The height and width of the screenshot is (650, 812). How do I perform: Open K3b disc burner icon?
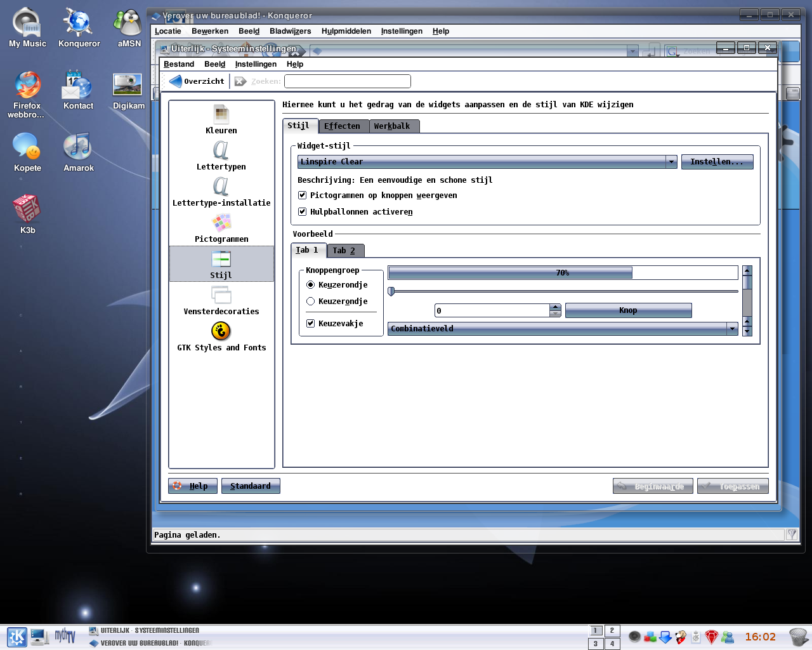(27, 215)
